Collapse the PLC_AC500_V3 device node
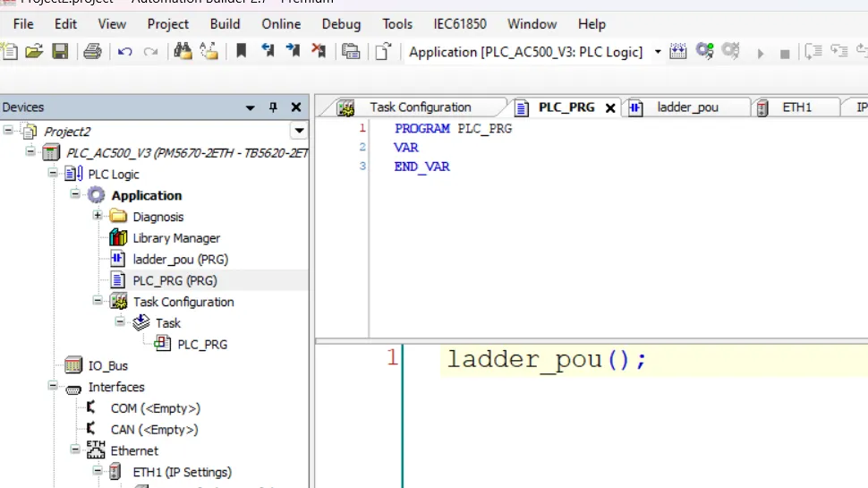The image size is (868, 488). [x=30, y=151]
